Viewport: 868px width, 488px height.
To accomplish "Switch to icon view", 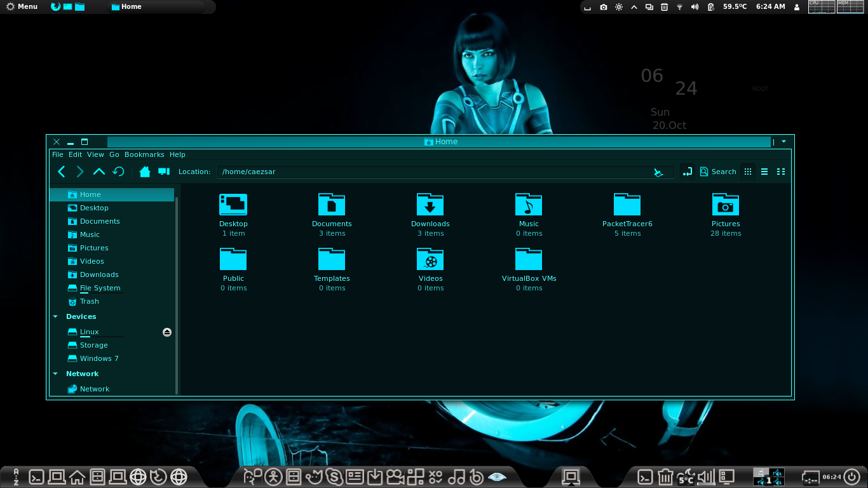I will pos(748,172).
